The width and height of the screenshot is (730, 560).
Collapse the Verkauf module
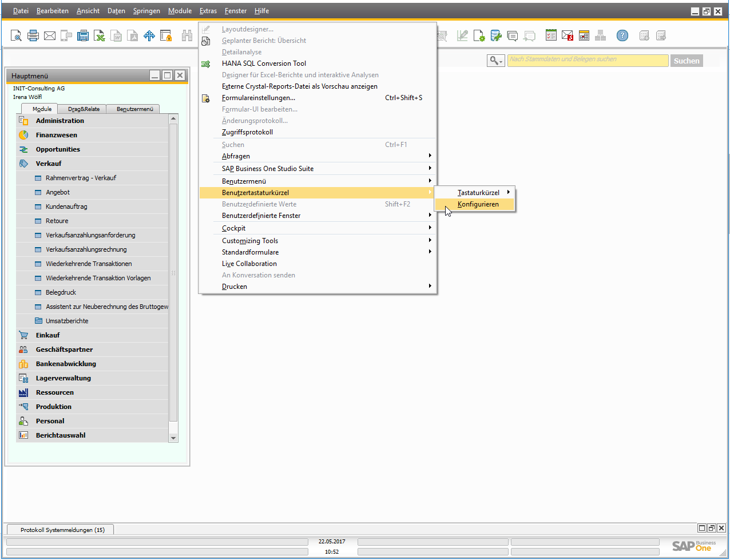(x=49, y=164)
